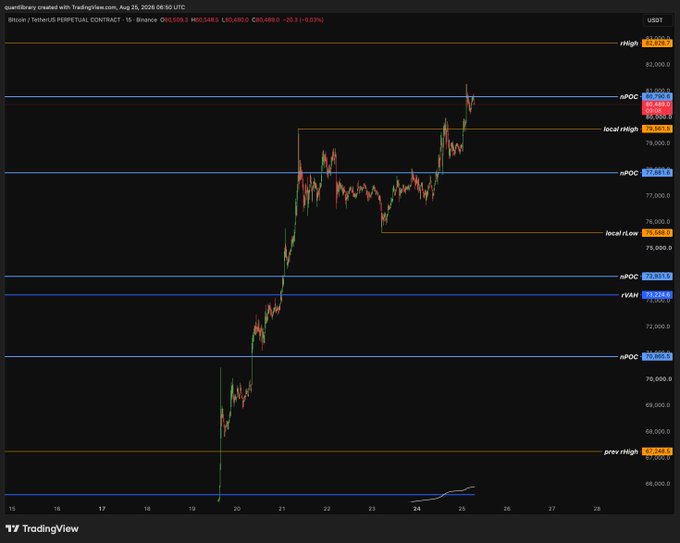The height and width of the screenshot is (543, 680).
Task: Click 82,000.0 on the price axis
Action: click(658, 64)
